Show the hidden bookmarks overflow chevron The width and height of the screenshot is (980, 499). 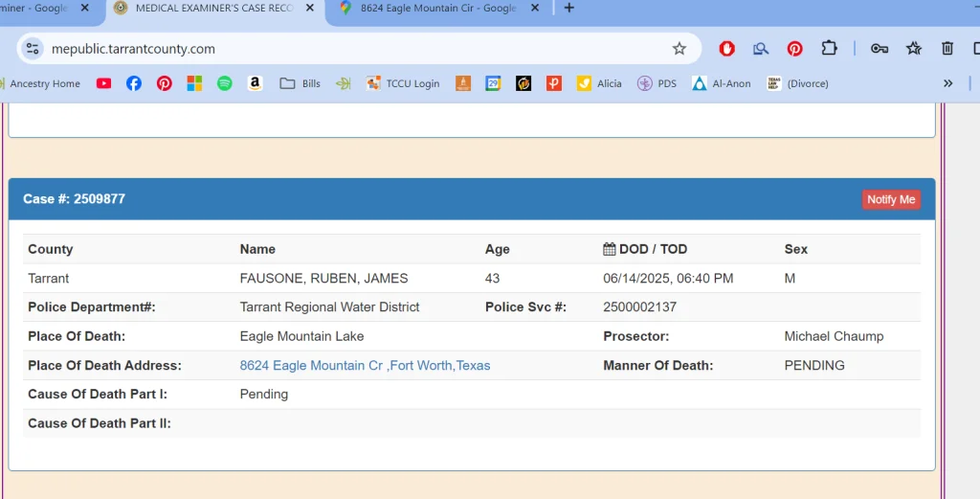(x=947, y=83)
